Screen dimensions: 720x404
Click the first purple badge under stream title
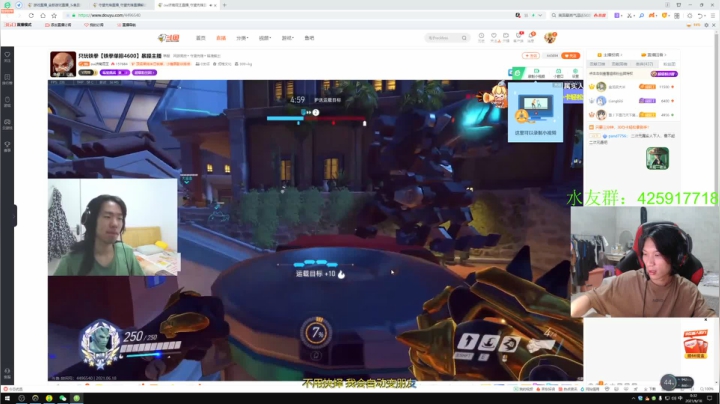114,73
